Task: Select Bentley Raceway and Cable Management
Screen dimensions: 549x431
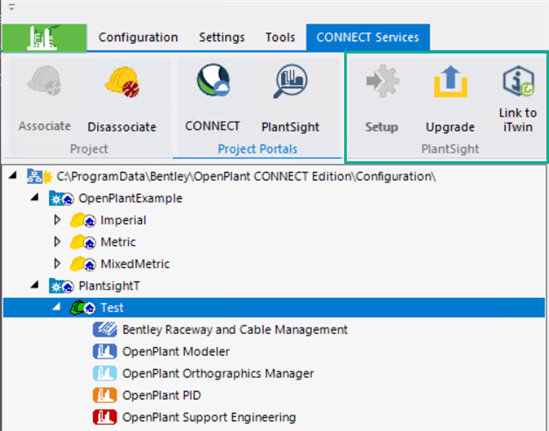Action: tap(220, 329)
